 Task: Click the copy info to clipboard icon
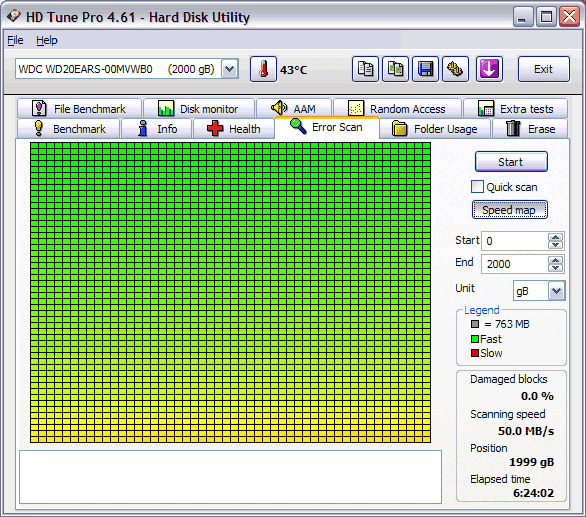pyautogui.click(x=365, y=69)
